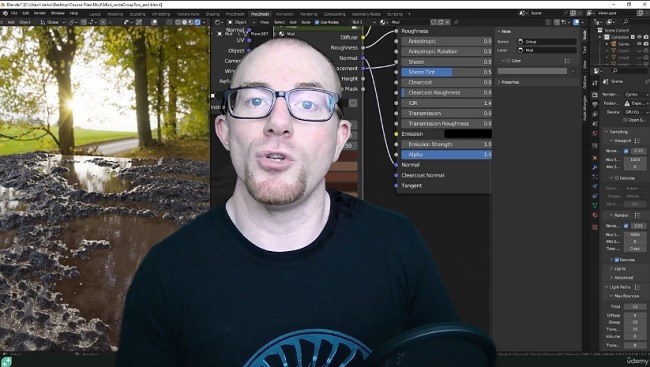Open the Scene selector icon dropdown
Screen dimensions: 650x367
tap(524, 13)
